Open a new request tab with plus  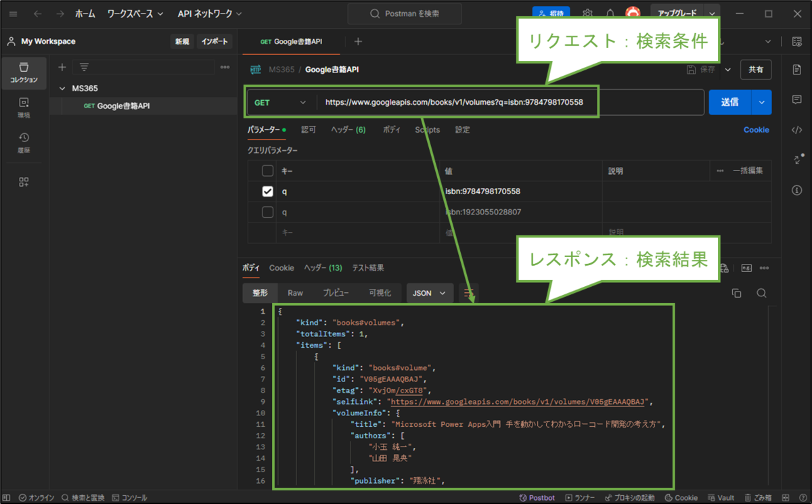(358, 41)
